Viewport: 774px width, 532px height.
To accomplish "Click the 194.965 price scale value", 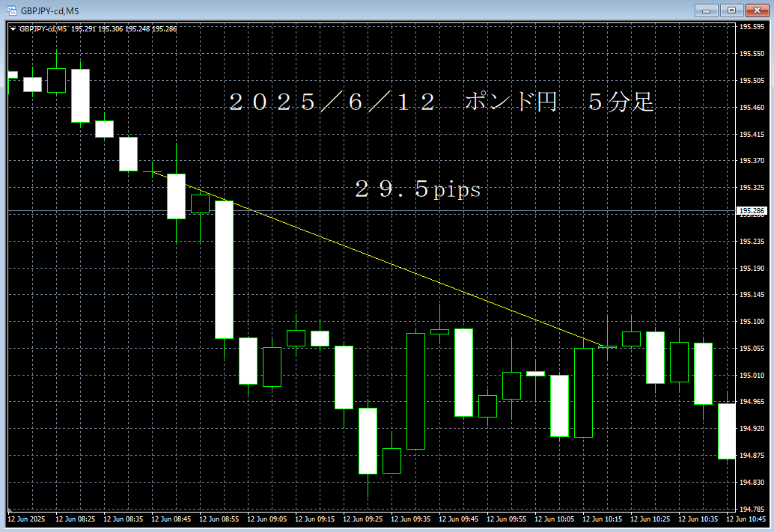I will pos(752,402).
